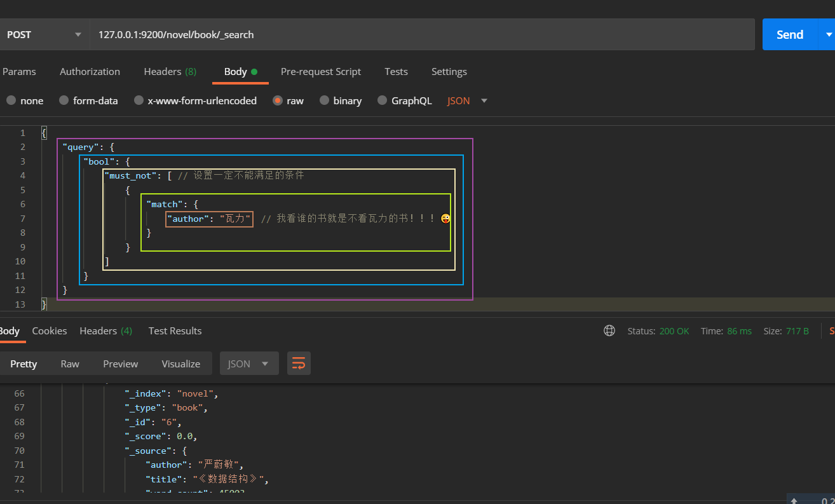Select the binary body radio button
The image size is (835, 504).
coord(324,100)
